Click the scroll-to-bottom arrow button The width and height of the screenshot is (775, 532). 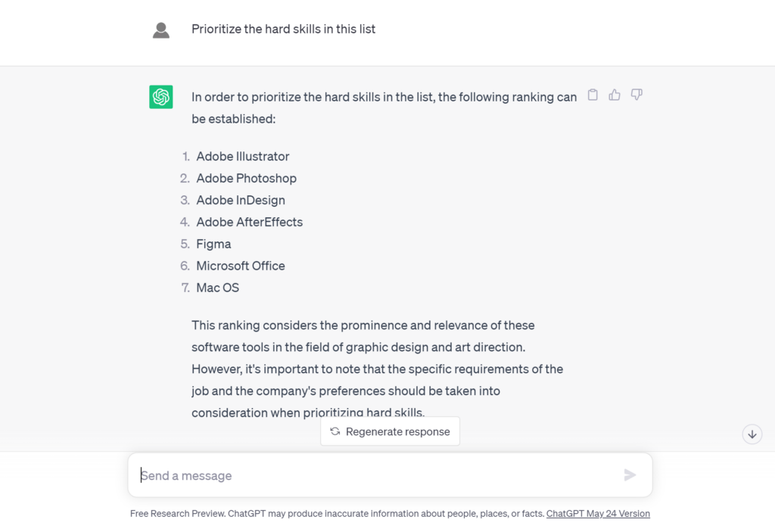tap(752, 434)
